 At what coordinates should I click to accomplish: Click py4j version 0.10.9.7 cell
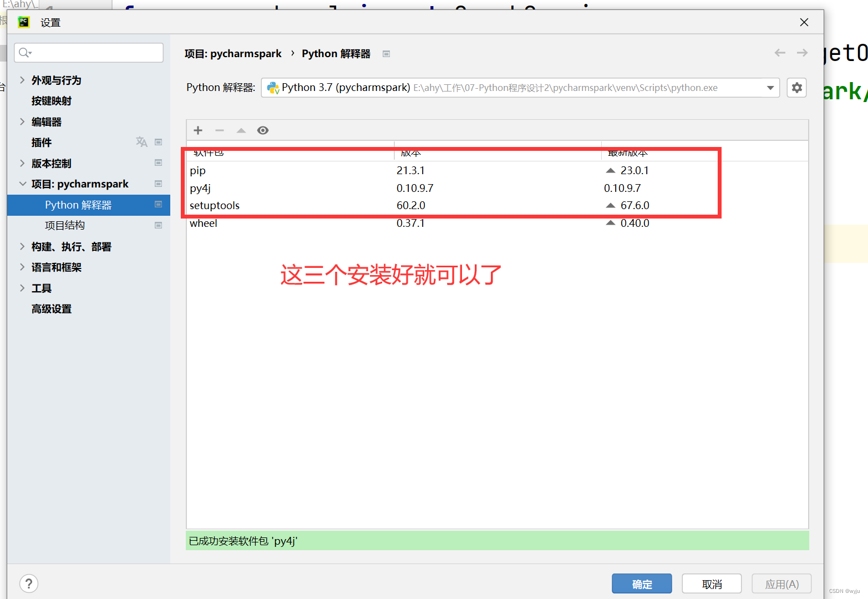(x=415, y=188)
